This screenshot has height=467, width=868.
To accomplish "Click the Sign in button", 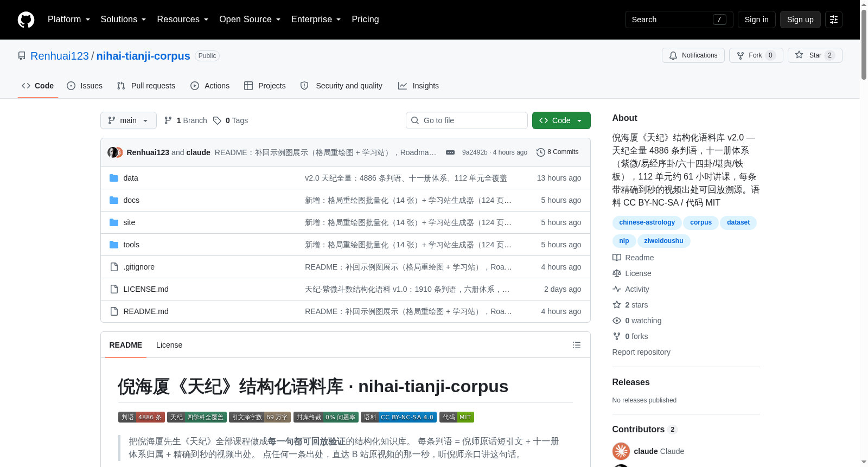I will coord(757,20).
